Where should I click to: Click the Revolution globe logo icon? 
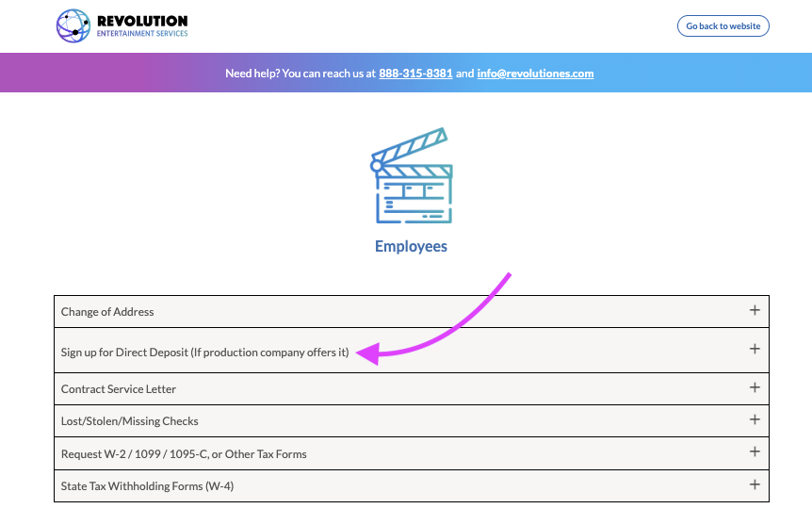click(x=73, y=25)
